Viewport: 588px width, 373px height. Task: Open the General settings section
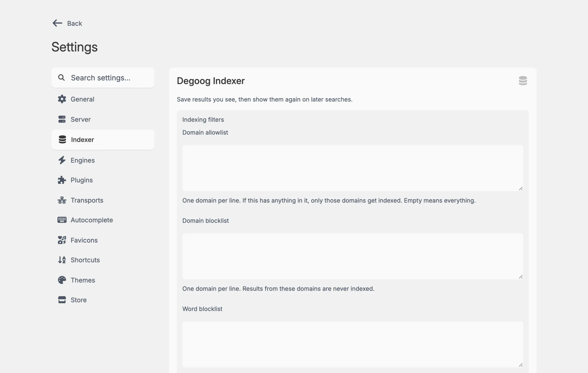click(103, 99)
